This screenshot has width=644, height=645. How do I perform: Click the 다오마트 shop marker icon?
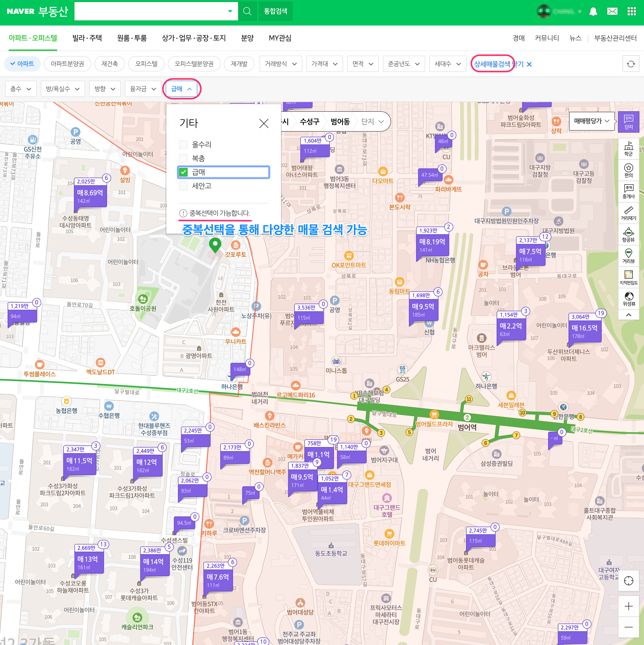[x=383, y=172]
